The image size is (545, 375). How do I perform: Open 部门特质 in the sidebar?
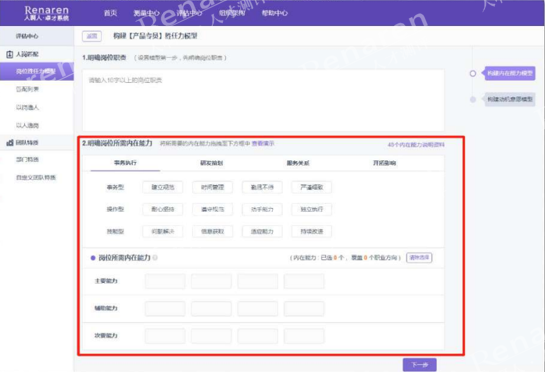click(27, 160)
